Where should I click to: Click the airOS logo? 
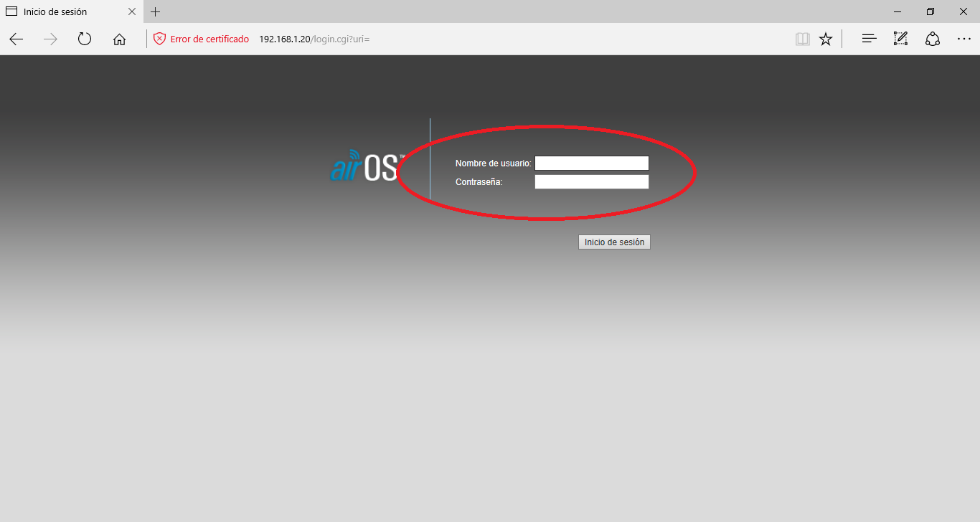coord(368,166)
